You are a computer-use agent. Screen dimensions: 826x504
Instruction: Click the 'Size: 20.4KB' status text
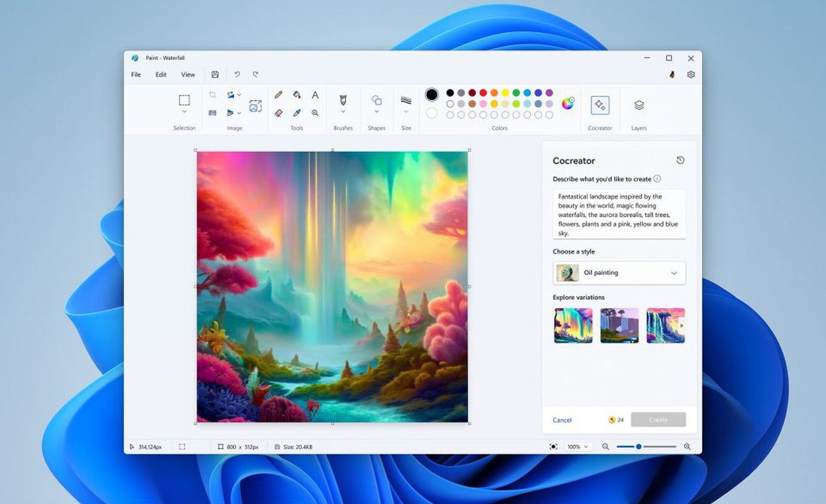(298, 447)
